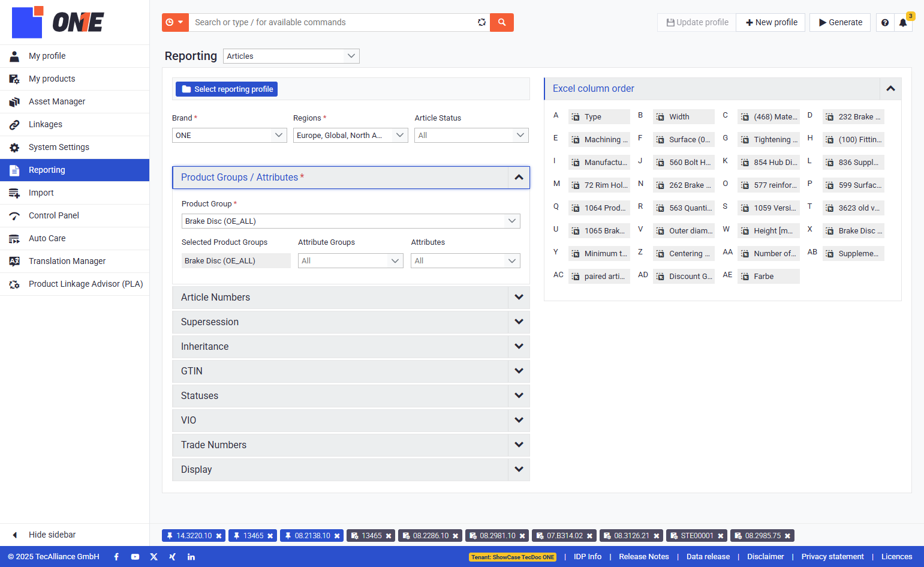Click the New profile button
This screenshot has height=567, width=924.
pyautogui.click(x=771, y=22)
